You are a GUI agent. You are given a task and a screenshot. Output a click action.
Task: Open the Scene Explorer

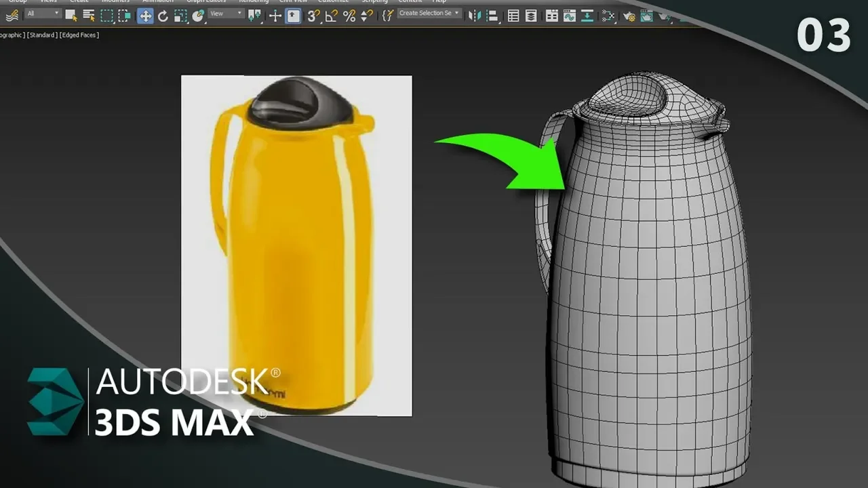pyautogui.click(x=514, y=15)
